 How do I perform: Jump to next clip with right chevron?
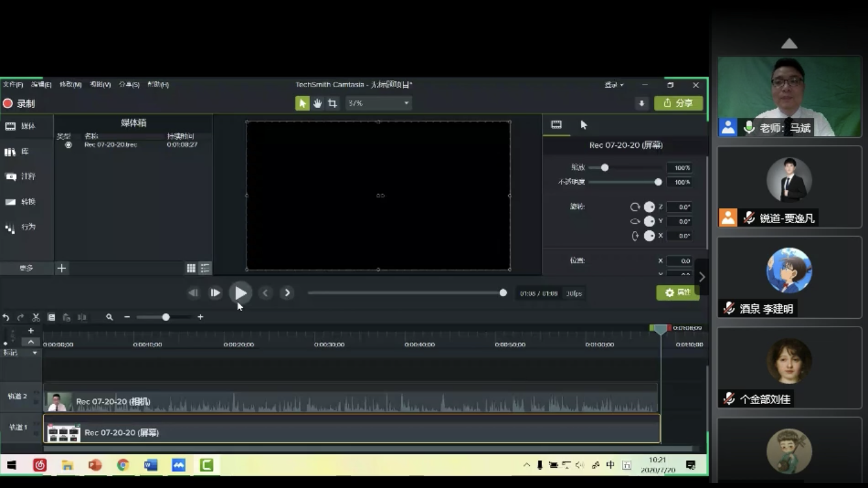pyautogui.click(x=287, y=293)
